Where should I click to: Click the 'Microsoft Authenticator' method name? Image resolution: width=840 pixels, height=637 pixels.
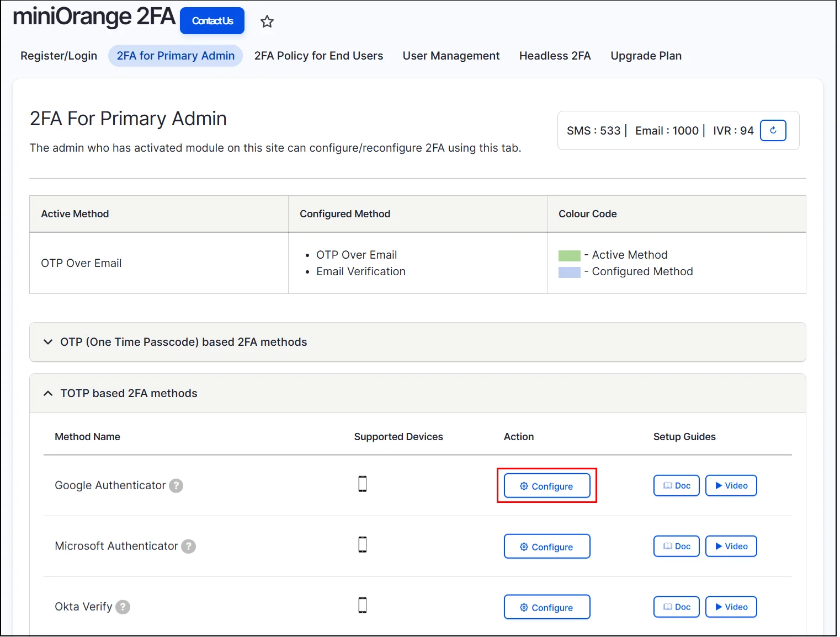coord(116,547)
